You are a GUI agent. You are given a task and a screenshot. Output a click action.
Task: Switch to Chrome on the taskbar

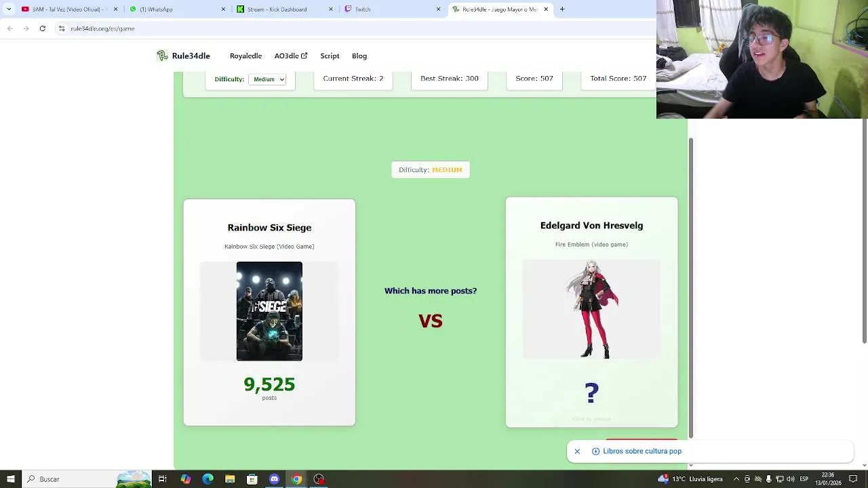tap(296, 479)
